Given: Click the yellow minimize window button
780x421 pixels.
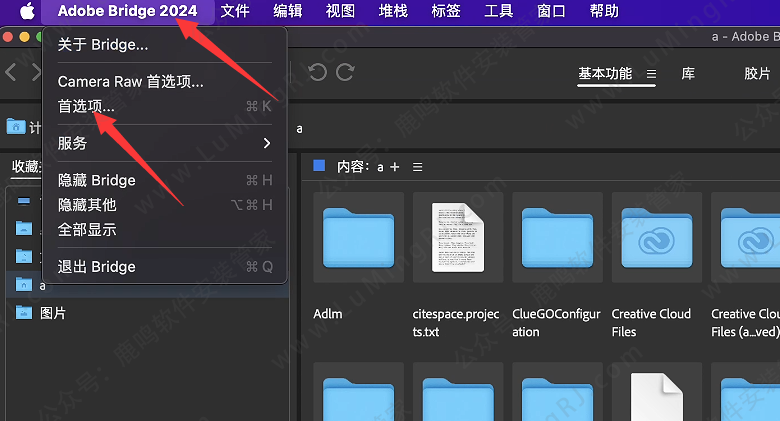Looking at the screenshot, I should (24, 37).
